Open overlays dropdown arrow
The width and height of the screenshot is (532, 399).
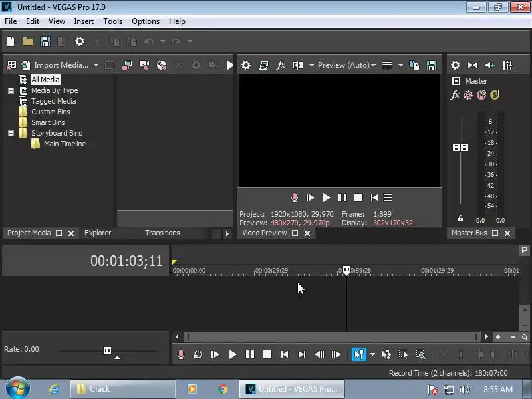[x=400, y=65]
